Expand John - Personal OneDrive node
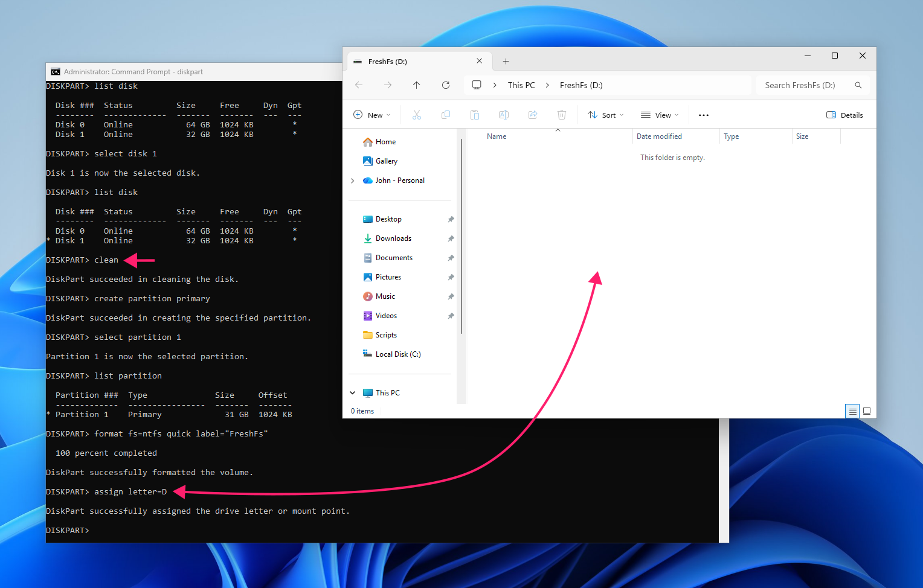Image resolution: width=923 pixels, height=588 pixels. tap(353, 181)
